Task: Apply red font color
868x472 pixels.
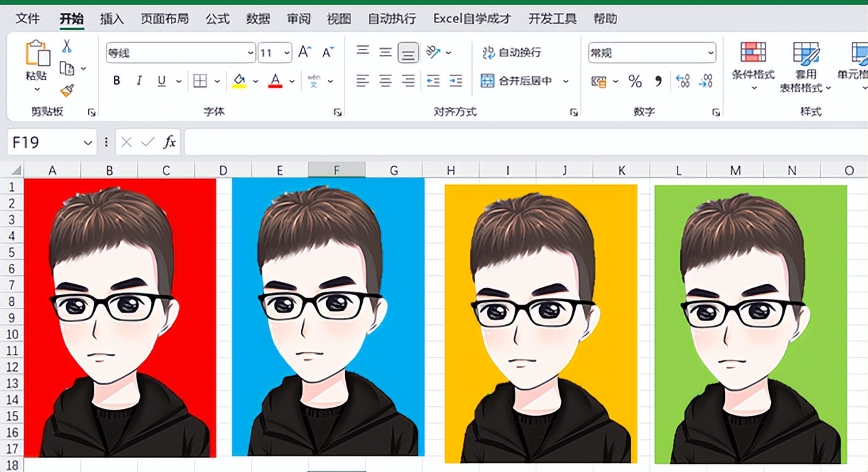Action: pyautogui.click(x=275, y=81)
